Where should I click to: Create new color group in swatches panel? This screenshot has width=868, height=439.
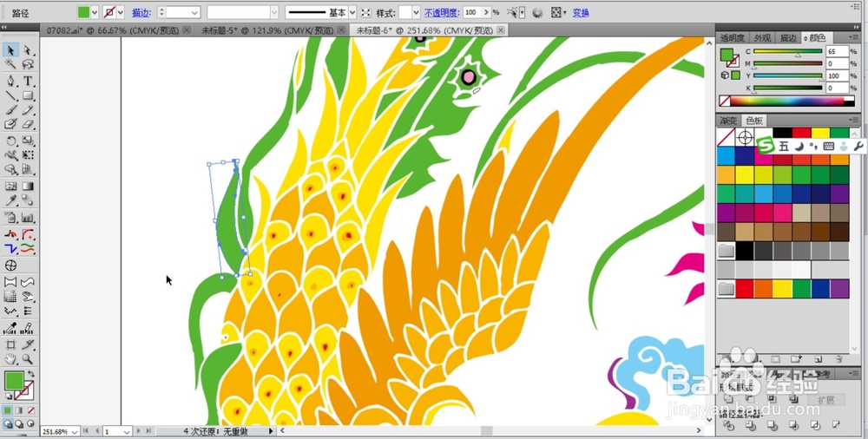(796, 359)
